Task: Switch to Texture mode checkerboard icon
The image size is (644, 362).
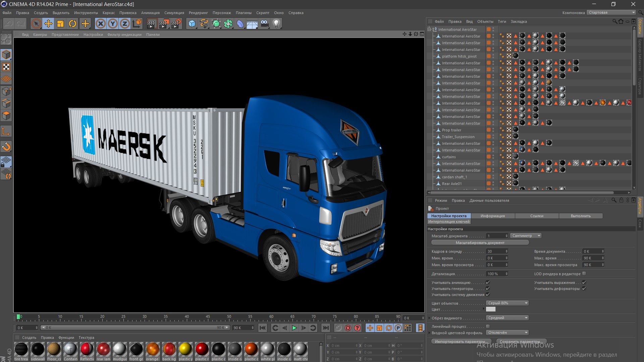Action: tap(6, 67)
